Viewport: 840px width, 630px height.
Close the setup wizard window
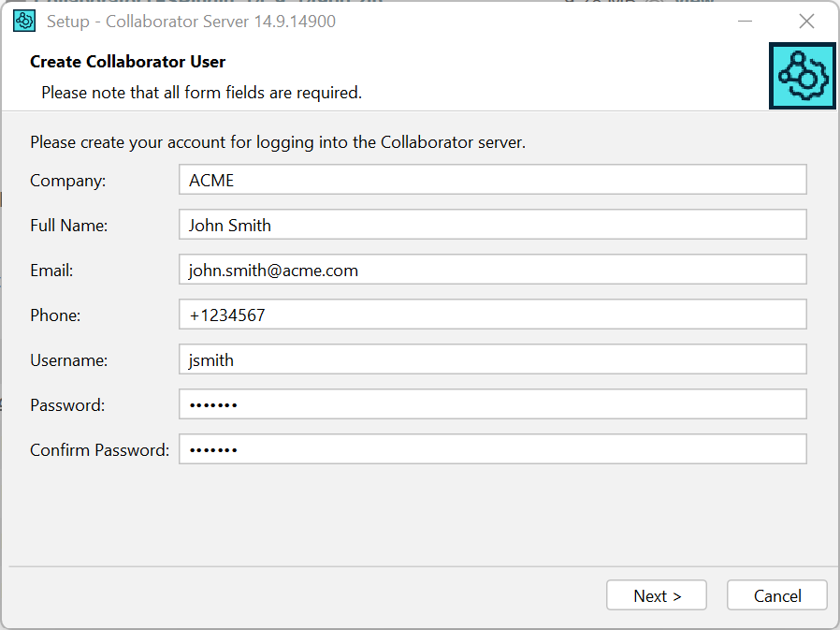(x=806, y=21)
